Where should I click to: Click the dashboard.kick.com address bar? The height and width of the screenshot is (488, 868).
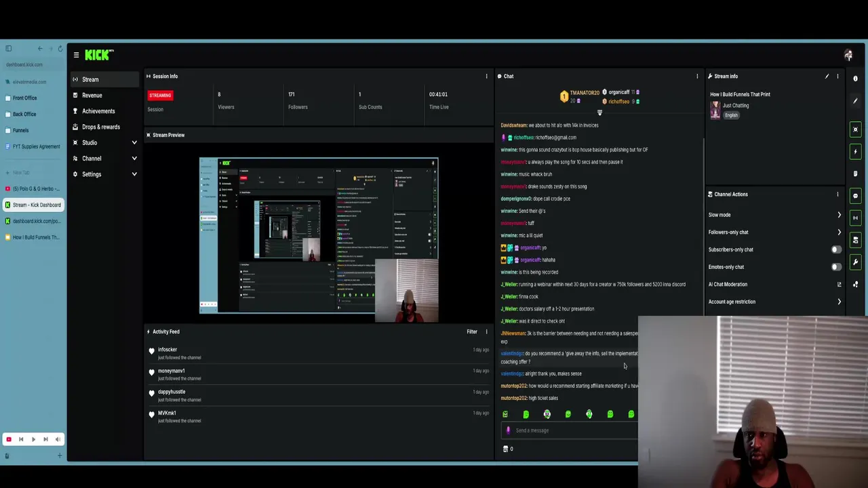coord(33,64)
